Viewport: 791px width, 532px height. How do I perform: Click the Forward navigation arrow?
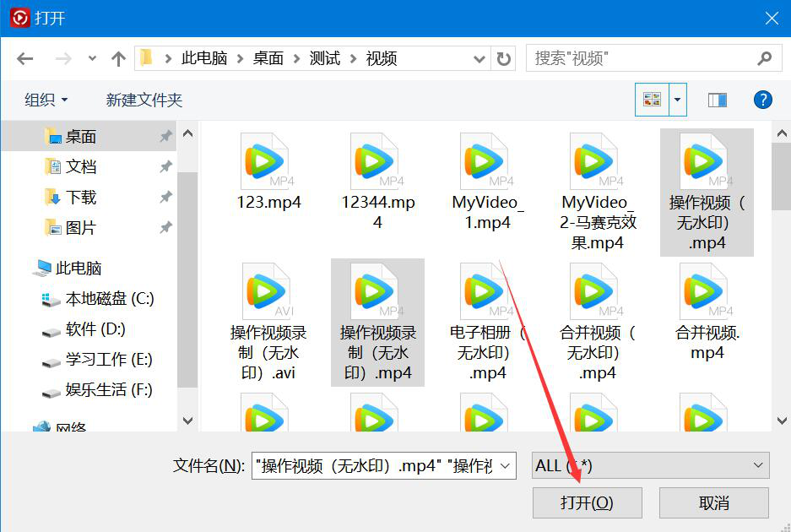click(x=63, y=59)
